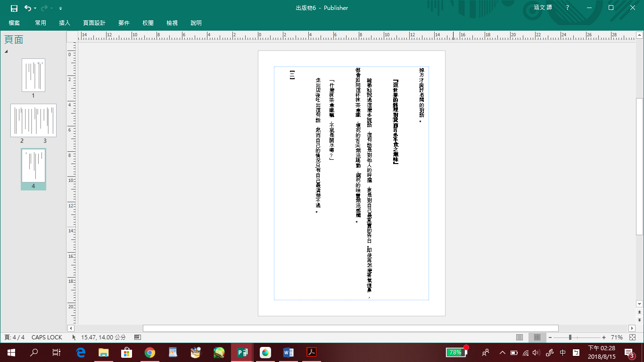Open the Undo history dropdown arrow
The image size is (644, 362).
point(36,8)
